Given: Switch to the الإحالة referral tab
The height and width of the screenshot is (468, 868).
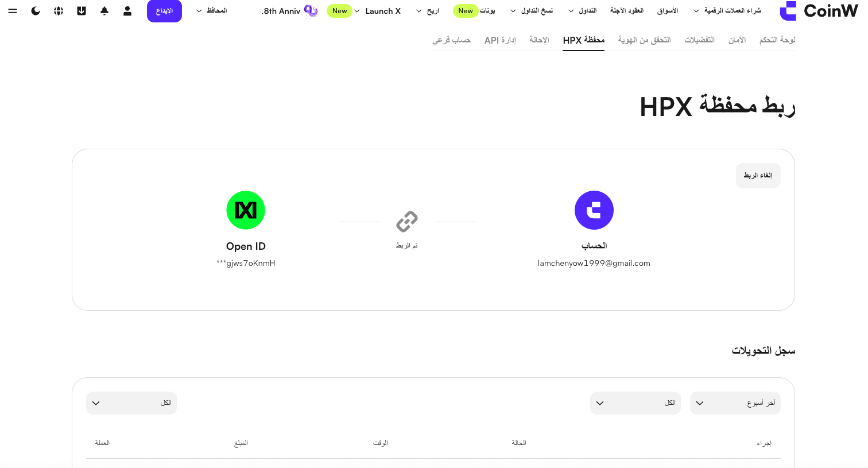Looking at the screenshot, I should click(x=539, y=40).
